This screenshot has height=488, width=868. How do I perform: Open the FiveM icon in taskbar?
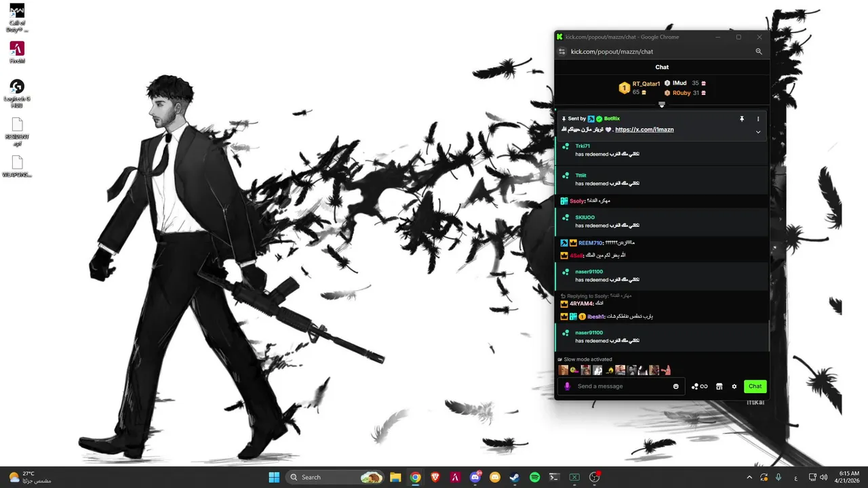point(455,477)
